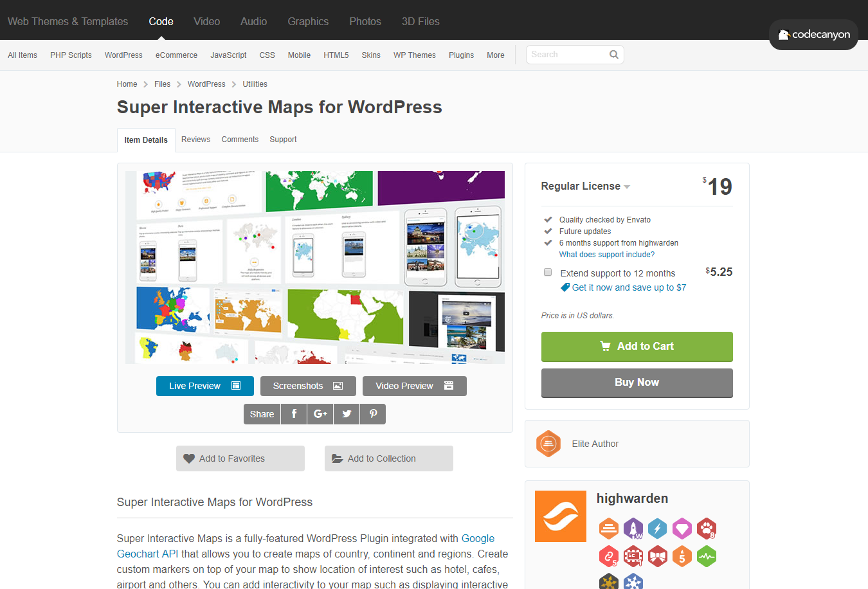The image size is (868, 589).
Task: Click the orange Elite Author hexagon badge
Action: [x=548, y=444]
